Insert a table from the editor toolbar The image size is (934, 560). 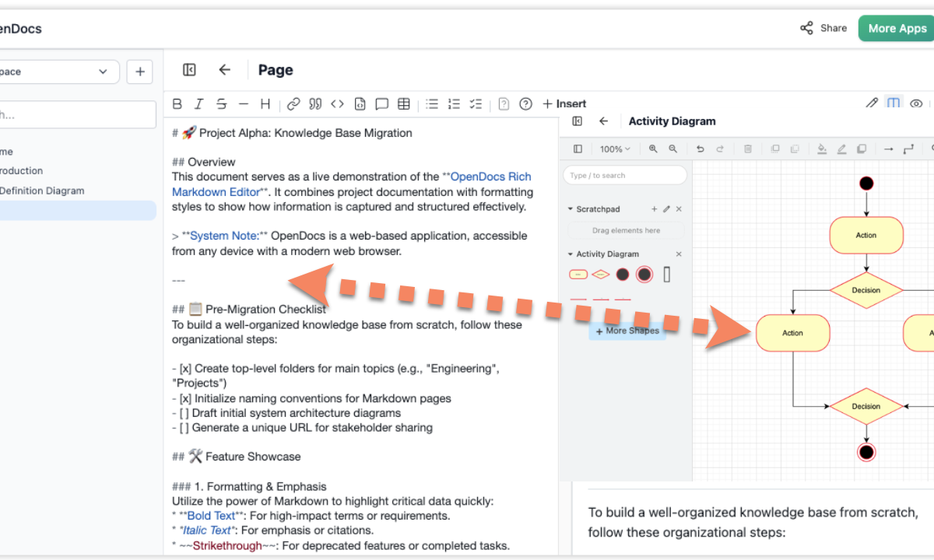[x=403, y=103]
